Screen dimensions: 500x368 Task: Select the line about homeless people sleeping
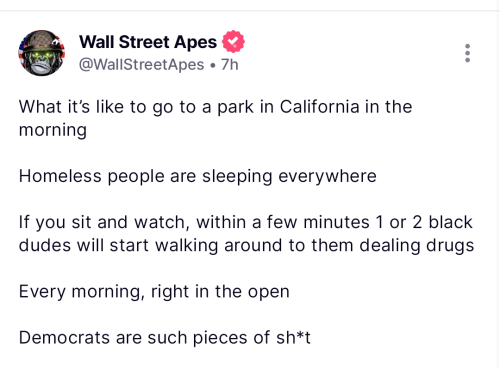[x=198, y=176]
